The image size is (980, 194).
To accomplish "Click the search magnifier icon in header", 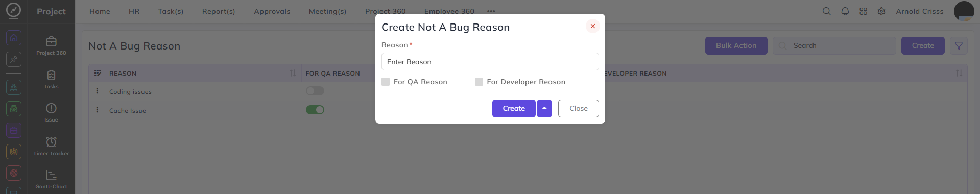I will [x=826, y=11].
